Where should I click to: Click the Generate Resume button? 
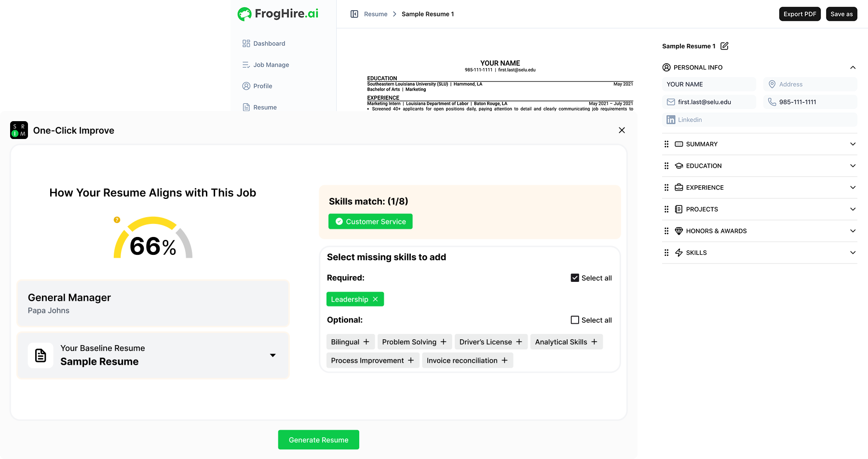point(318,439)
